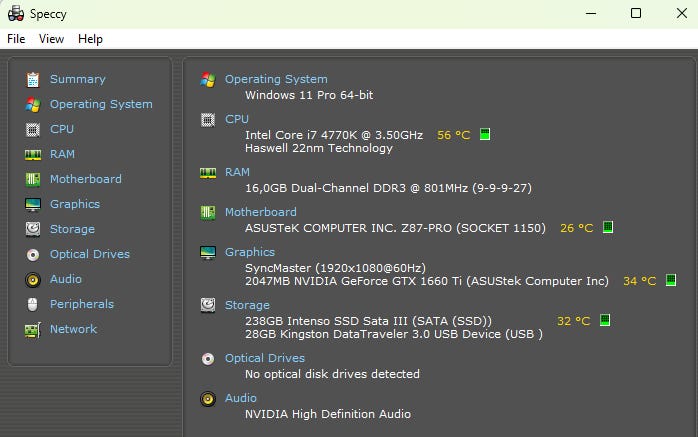Select Operating System in the sidebar

[101, 104]
